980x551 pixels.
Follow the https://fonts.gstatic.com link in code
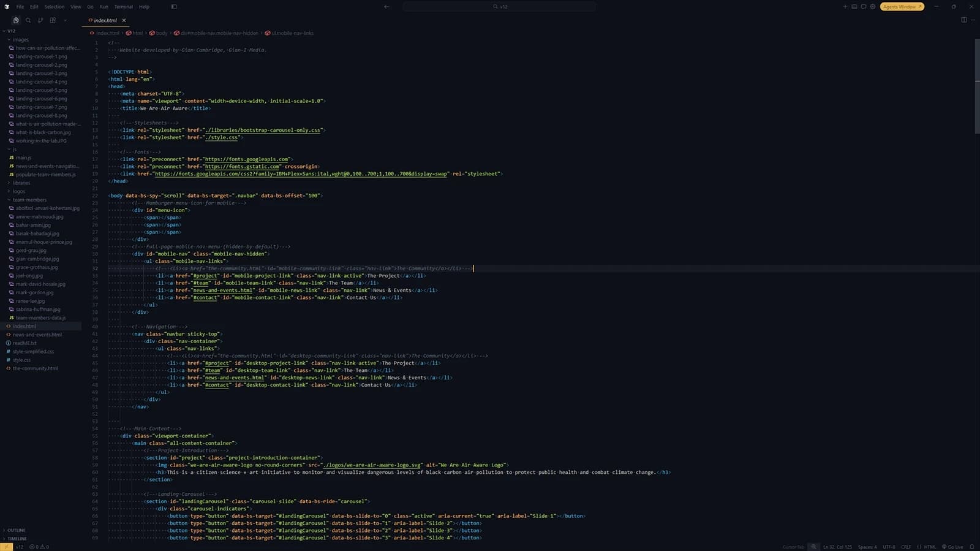242,166
